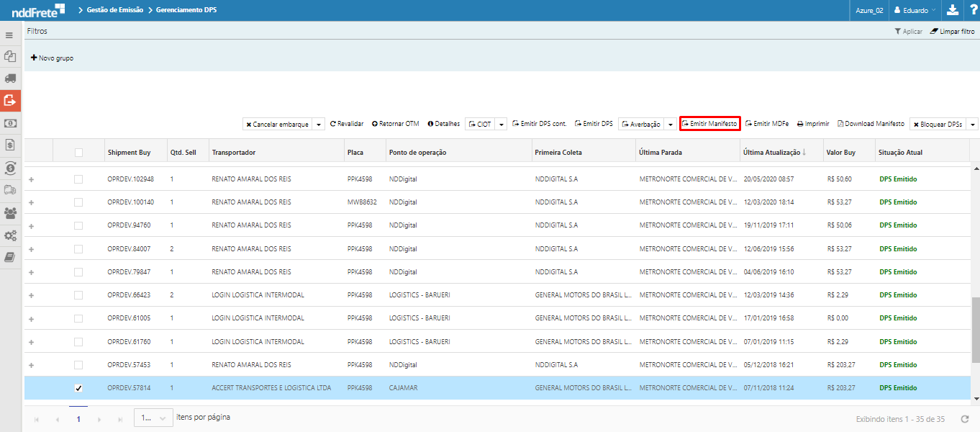Image resolution: width=980 pixels, height=432 pixels.
Task: Toggle the select-all checkbox in the table header
Action: click(x=78, y=153)
